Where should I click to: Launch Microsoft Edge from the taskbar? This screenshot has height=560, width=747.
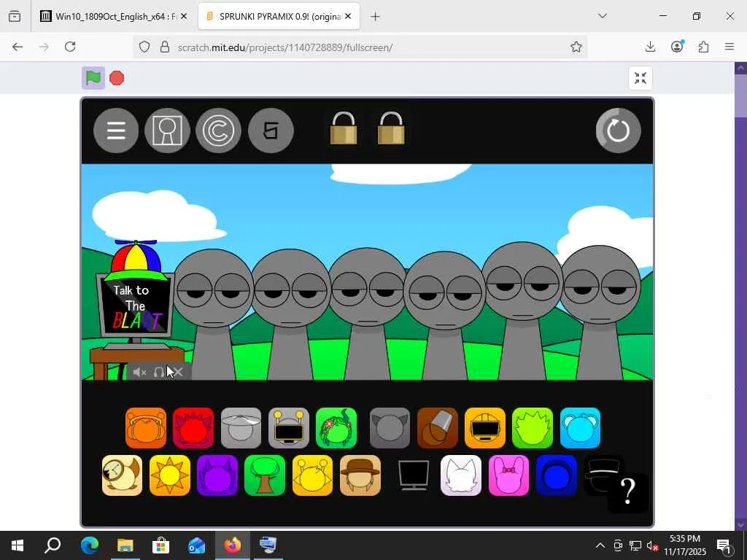pyautogui.click(x=89, y=545)
